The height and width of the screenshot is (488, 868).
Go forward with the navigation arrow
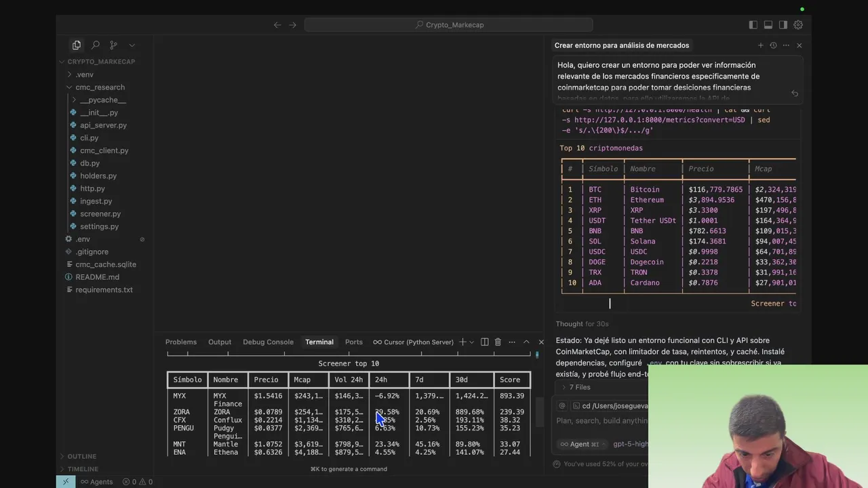pos(292,24)
